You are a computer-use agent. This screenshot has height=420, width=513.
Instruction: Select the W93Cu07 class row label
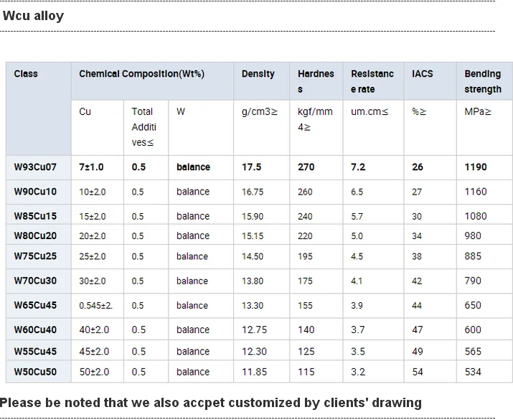[x=35, y=167]
